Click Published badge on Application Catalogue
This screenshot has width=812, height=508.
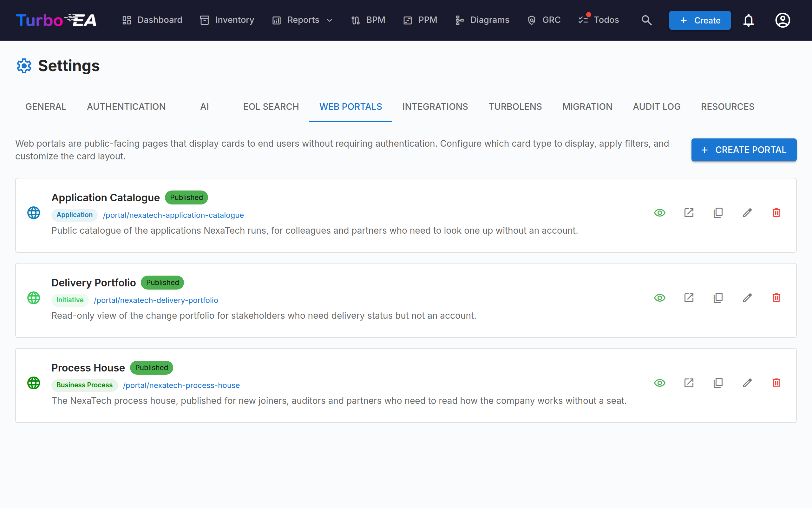click(x=186, y=197)
